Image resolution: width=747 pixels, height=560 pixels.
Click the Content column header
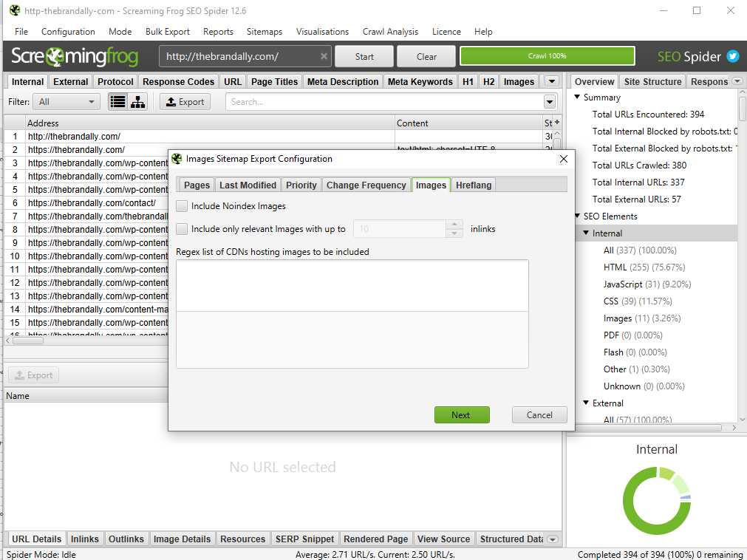click(468, 123)
